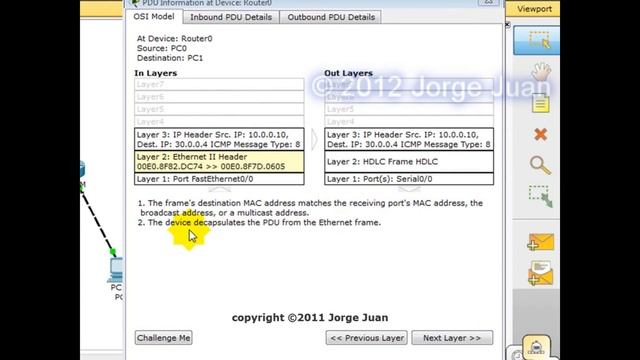640x360 pixels.
Task: Select In Layers Layer 3 IP Header row
Action: click(x=219, y=140)
